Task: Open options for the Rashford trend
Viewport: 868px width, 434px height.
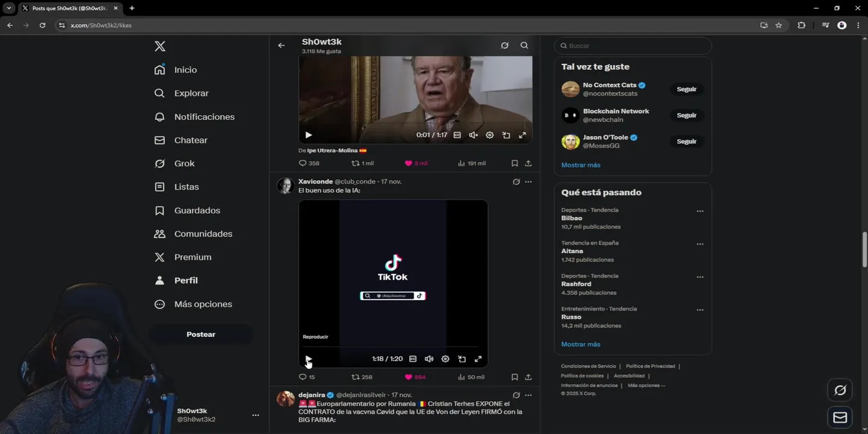Action: (700, 277)
